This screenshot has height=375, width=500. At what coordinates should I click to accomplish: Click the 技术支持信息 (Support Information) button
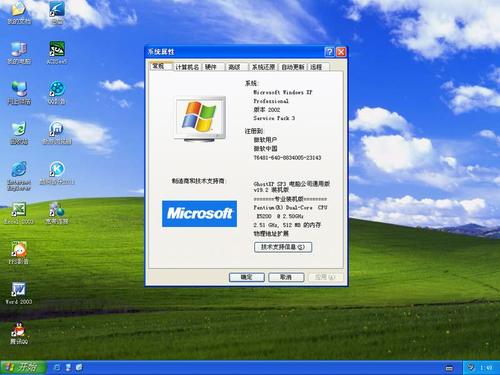point(283,247)
